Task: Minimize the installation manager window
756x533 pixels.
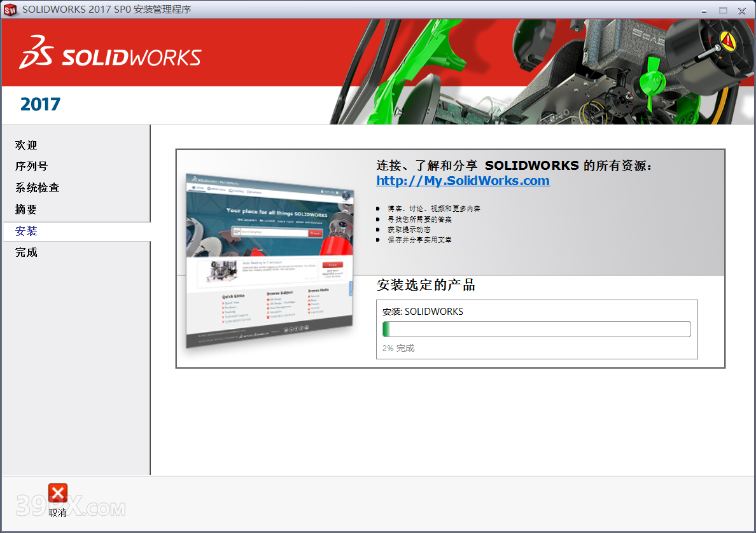Action: click(x=704, y=10)
